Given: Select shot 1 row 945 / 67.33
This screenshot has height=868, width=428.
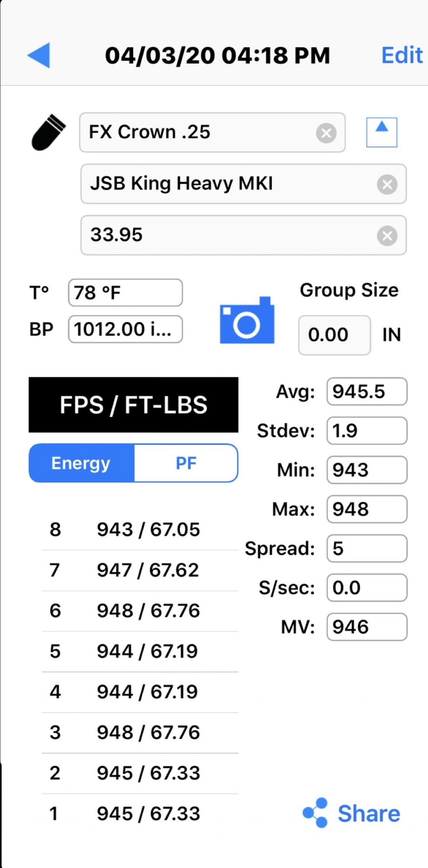Looking at the screenshot, I should click(x=140, y=813).
